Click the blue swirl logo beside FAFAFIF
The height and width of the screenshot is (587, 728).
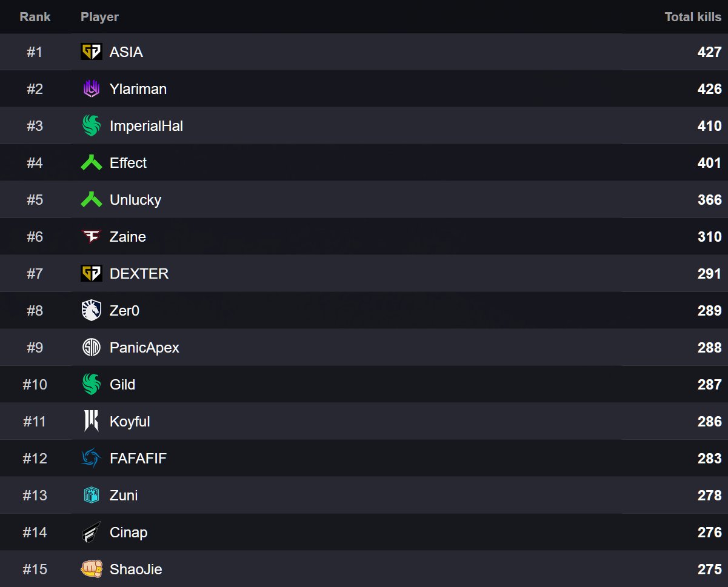pyautogui.click(x=92, y=459)
